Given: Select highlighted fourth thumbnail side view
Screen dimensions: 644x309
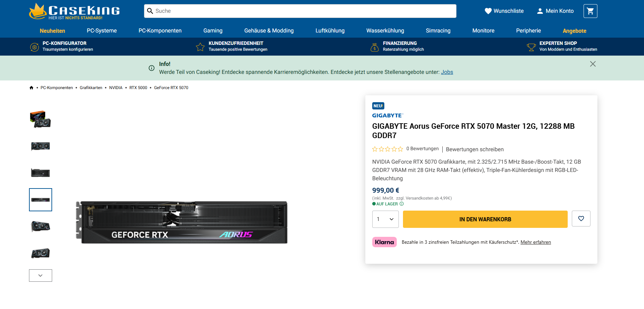Looking at the screenshot, I should [x=40, y=200].
